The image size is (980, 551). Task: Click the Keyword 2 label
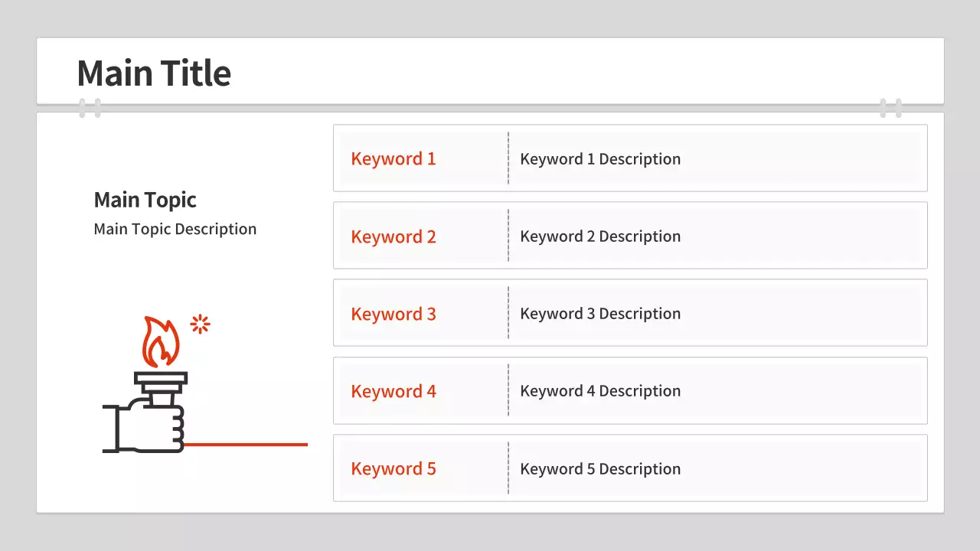393,237
